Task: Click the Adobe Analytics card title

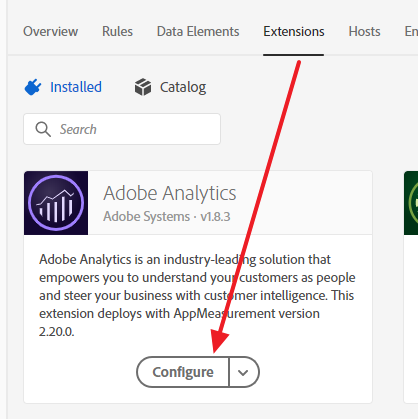Action: pos(170,193)
